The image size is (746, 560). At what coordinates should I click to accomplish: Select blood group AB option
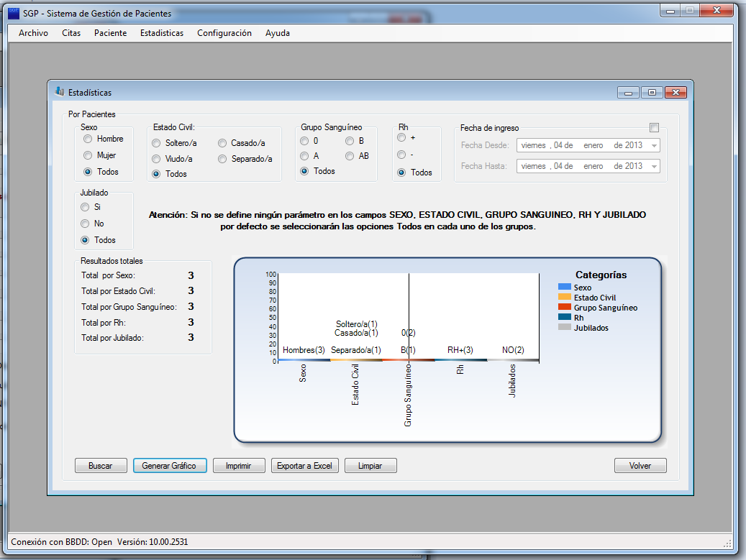(350, 156)
